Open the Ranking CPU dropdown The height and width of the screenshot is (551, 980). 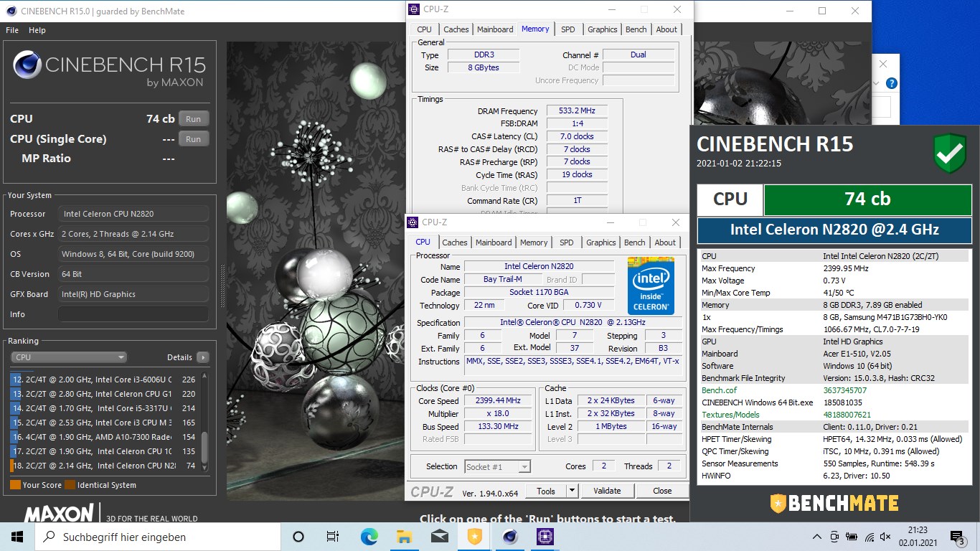(69, 357)
